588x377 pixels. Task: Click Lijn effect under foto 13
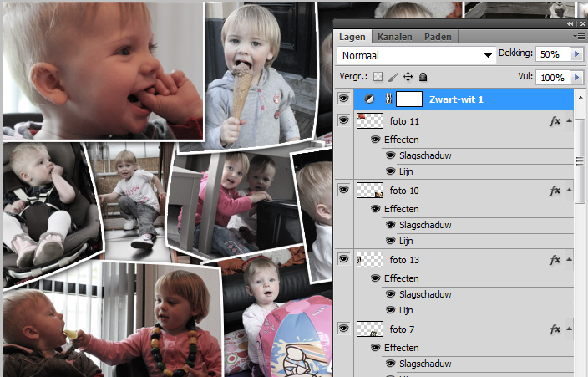tap(406, 310)
